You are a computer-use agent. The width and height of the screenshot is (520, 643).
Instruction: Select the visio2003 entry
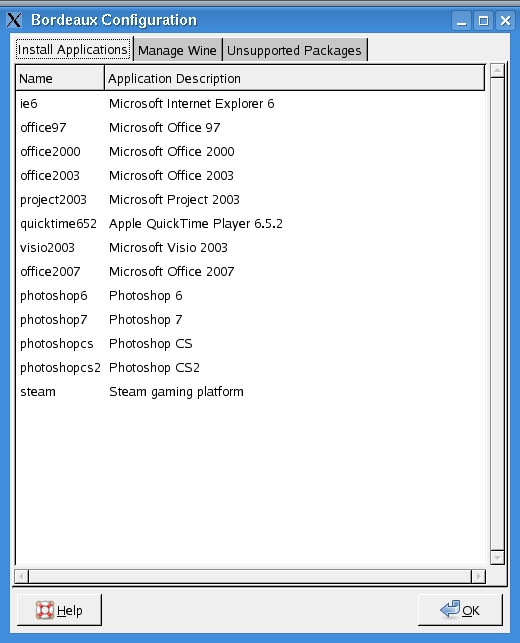[x=47, y=248]
